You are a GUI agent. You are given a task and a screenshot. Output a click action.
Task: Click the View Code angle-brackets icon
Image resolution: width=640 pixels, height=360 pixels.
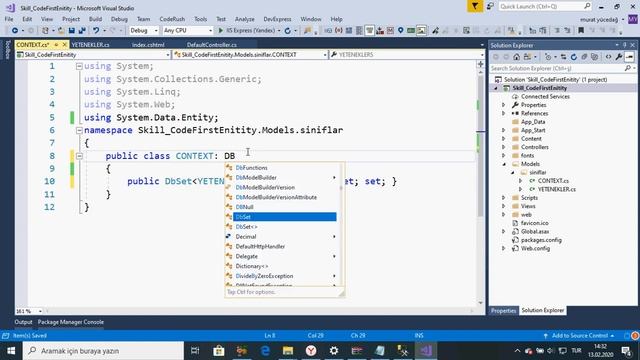(608, 57)
